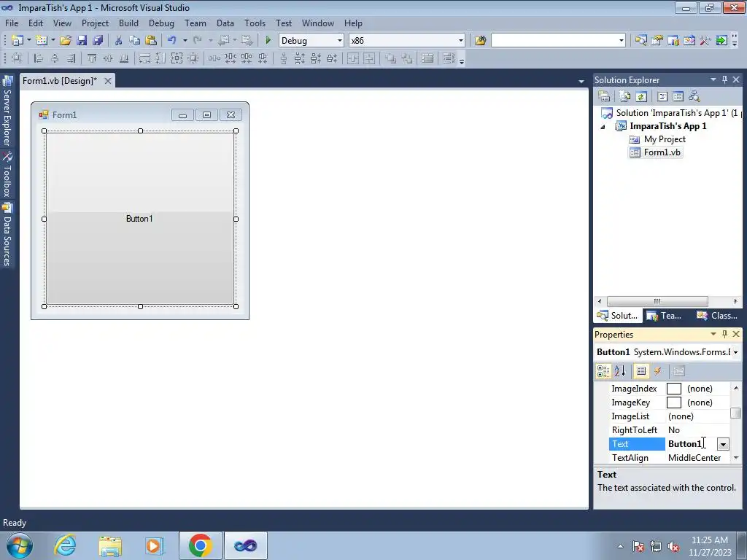Click Bring to Front layout icon
The width and height of the screenshot is (747, 560).
(391, 58)
